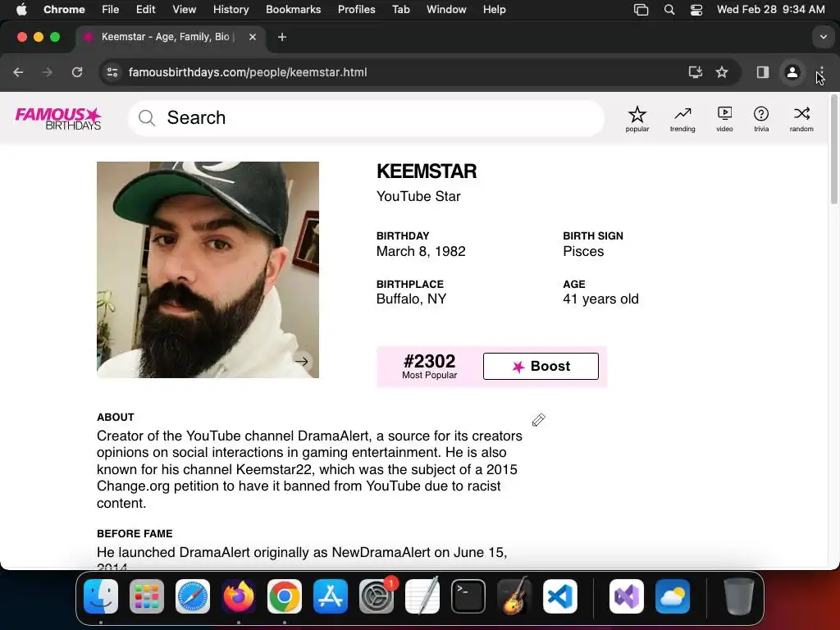Click the 1982 birth year link
This screenshot has width=840, height=630.
click(x=450, y=251)
